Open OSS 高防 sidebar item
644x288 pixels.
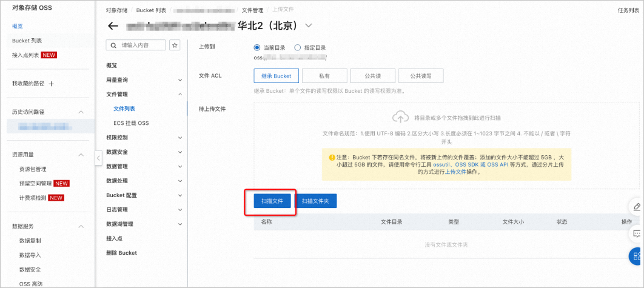(x=31, y=284)
